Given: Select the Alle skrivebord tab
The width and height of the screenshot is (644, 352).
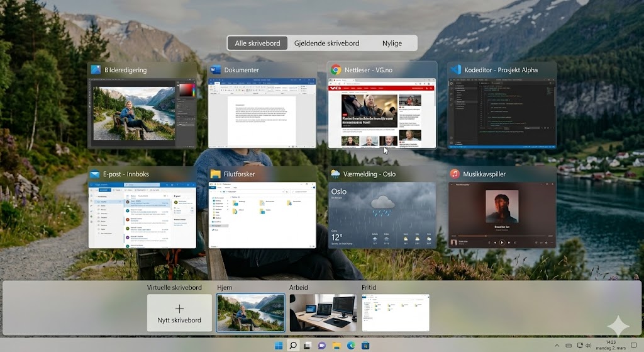Looking at the screenshot, I should pos(258,43).
